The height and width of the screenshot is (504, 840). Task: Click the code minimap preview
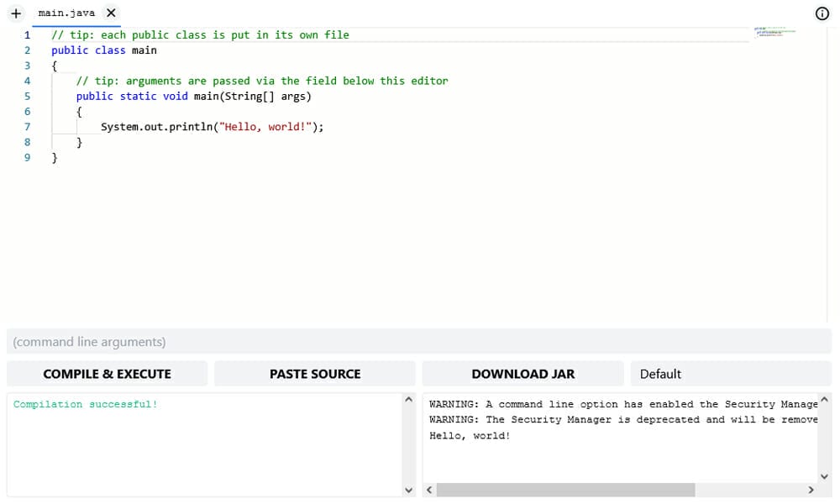coord(774,32)
